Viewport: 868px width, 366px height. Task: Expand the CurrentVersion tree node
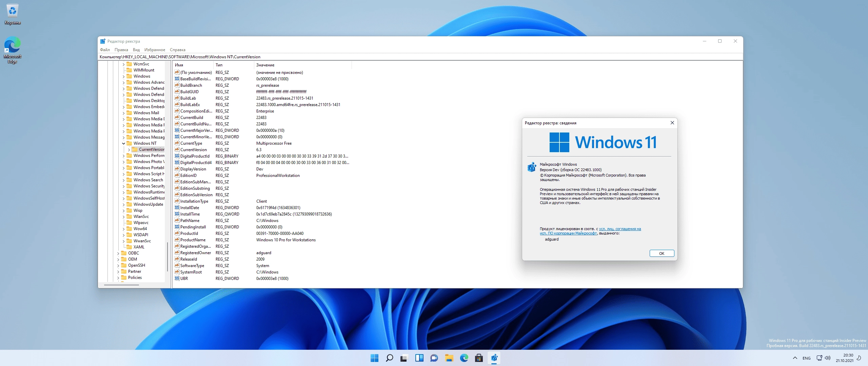(x=129, y=149)
